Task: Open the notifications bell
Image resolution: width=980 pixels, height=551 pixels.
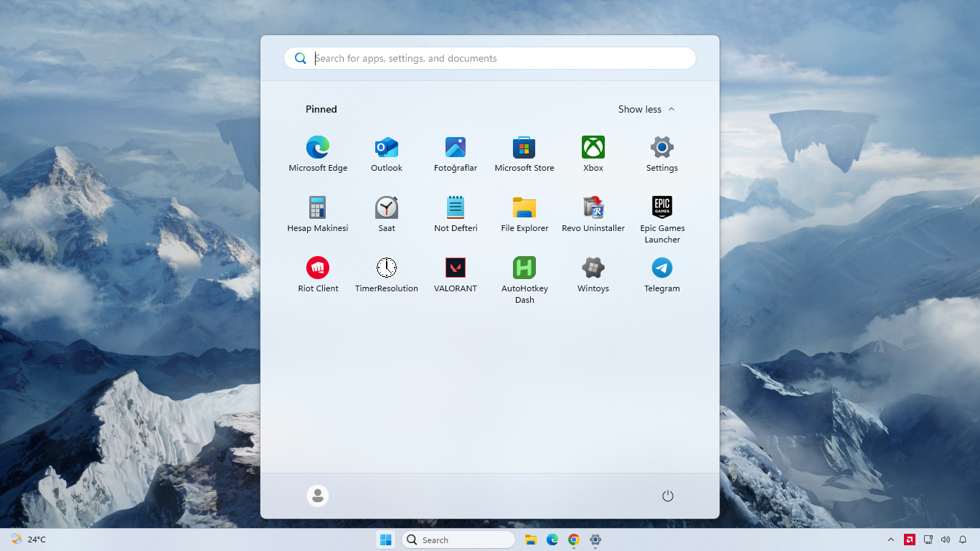Action: 963,540
